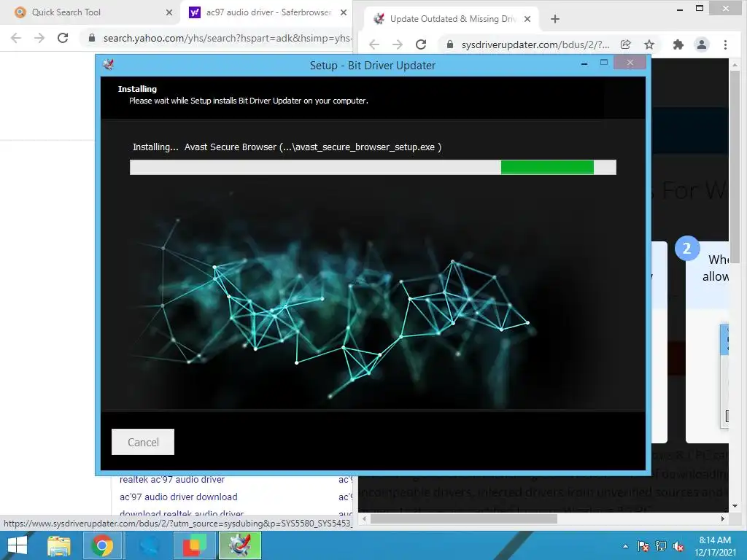Go back in the left browser window

click(16, 38)
